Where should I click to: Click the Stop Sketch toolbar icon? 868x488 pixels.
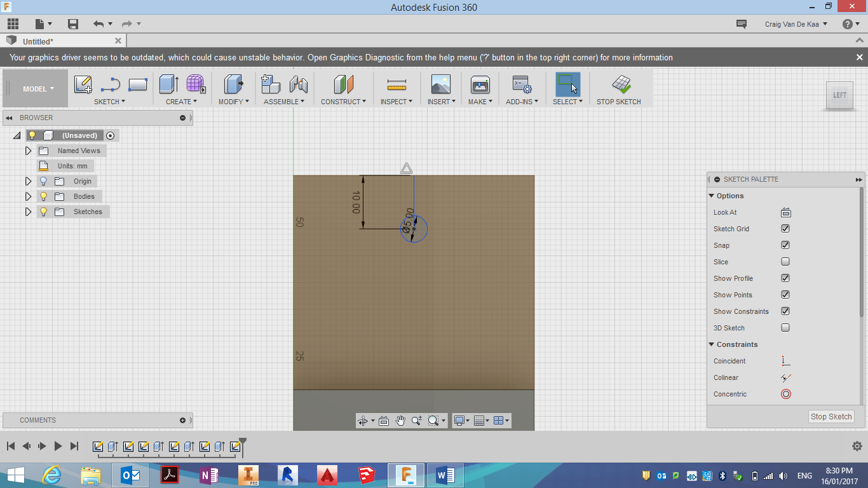[x=621, y=85]
